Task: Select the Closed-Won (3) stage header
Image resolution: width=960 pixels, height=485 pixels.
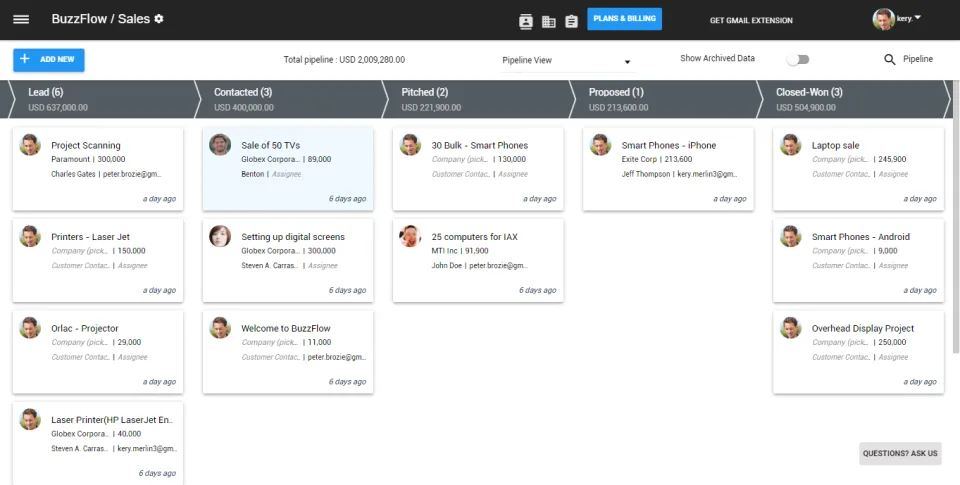Action: click(x=853, y=99)
